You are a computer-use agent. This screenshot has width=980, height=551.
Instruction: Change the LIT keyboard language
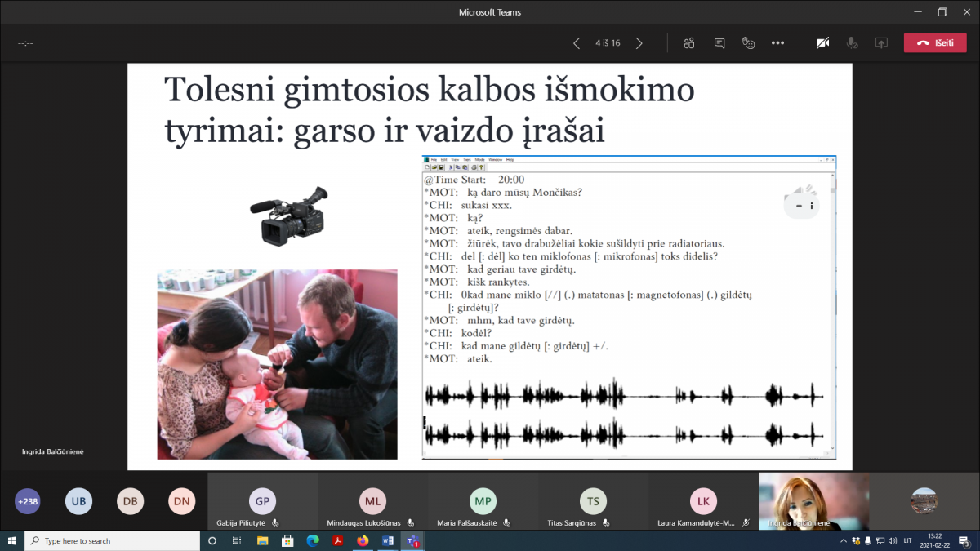pos(907,540)
